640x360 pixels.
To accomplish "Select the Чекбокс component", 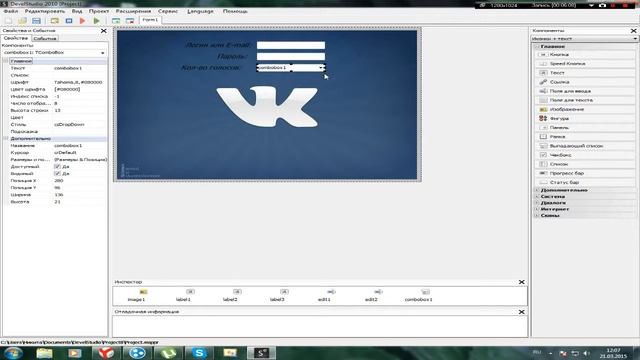I will pyautogui.click(x=585, y=155).
